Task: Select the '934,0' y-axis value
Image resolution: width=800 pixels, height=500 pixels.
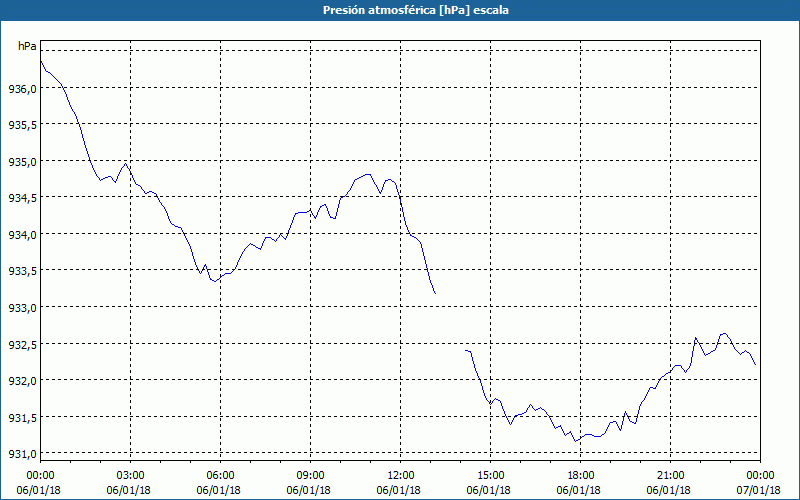Action: pyautogui.click(x=22, y=234)
